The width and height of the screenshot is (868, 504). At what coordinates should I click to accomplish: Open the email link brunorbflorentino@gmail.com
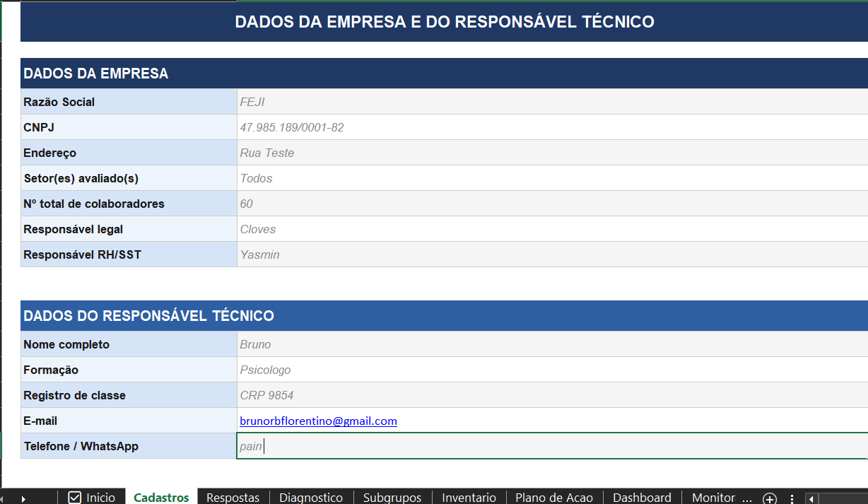click(x=318, y=421)
